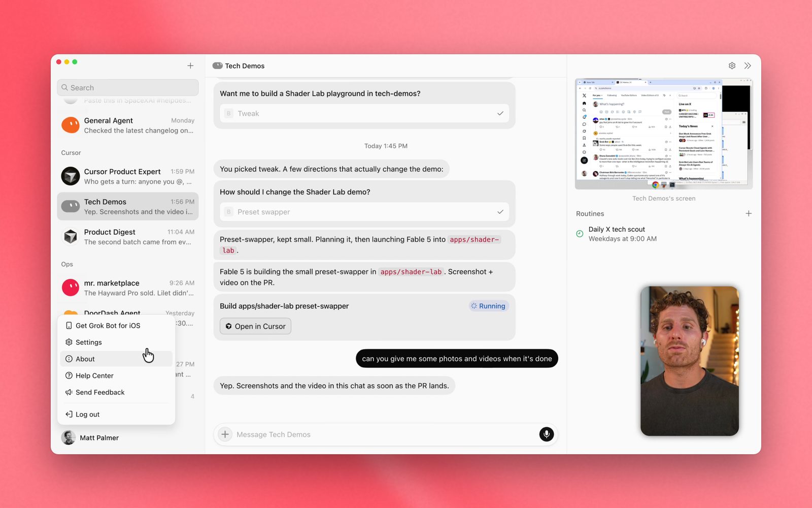Choose About in the popup menu

(x=116, y=359)
